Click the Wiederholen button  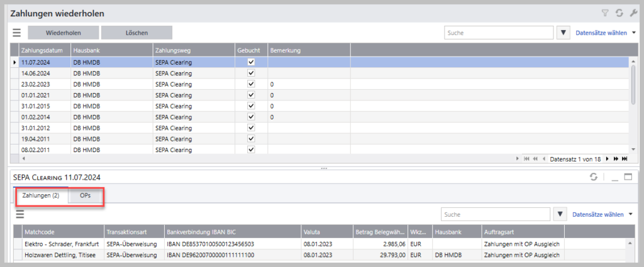click(63, 33)
